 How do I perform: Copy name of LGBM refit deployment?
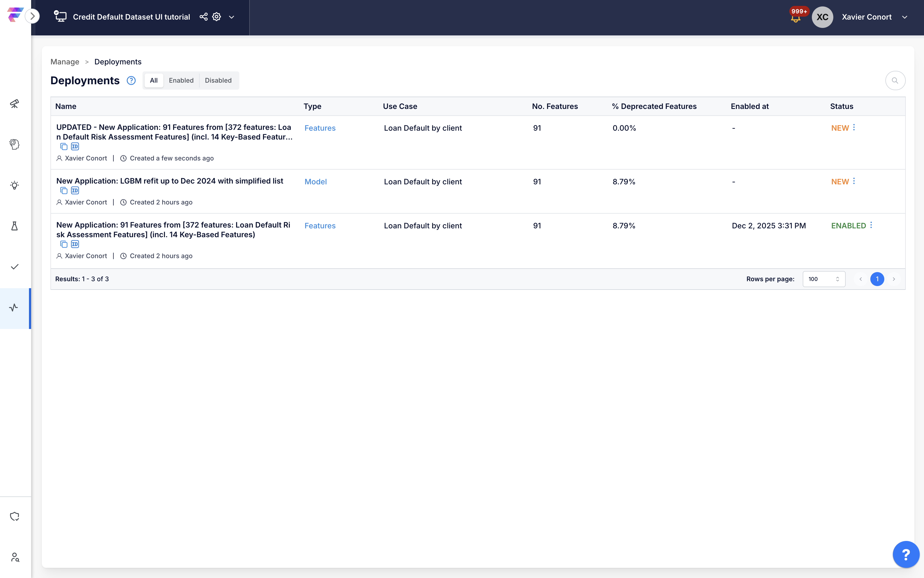coord(64,191)
